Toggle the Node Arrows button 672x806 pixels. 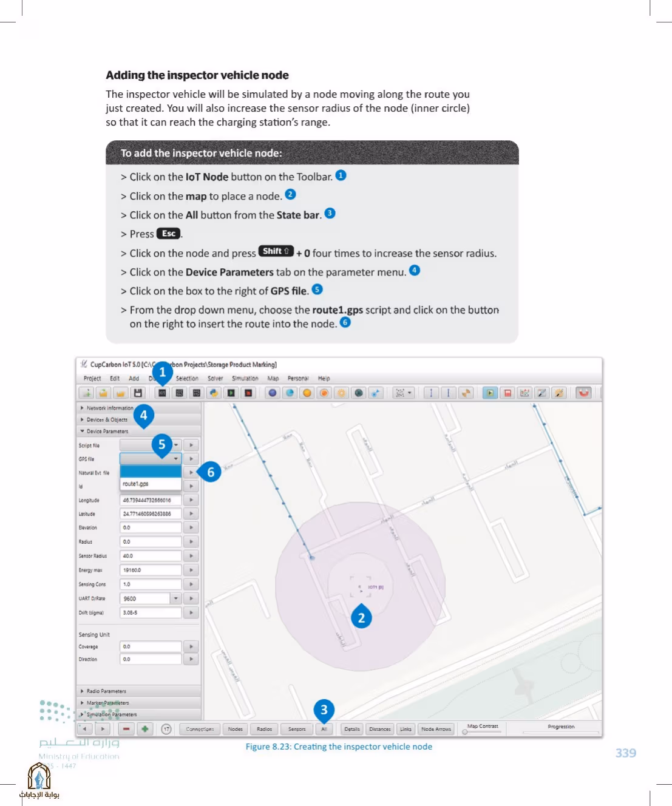point(436,729)
